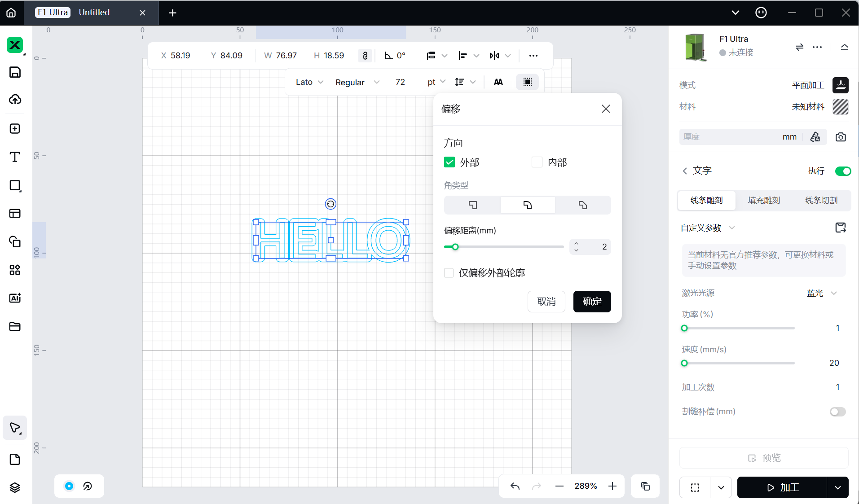Toggle the 执行 switch off
The width and height of the screenshot is (859, 504).
click(x=842, y=171)
